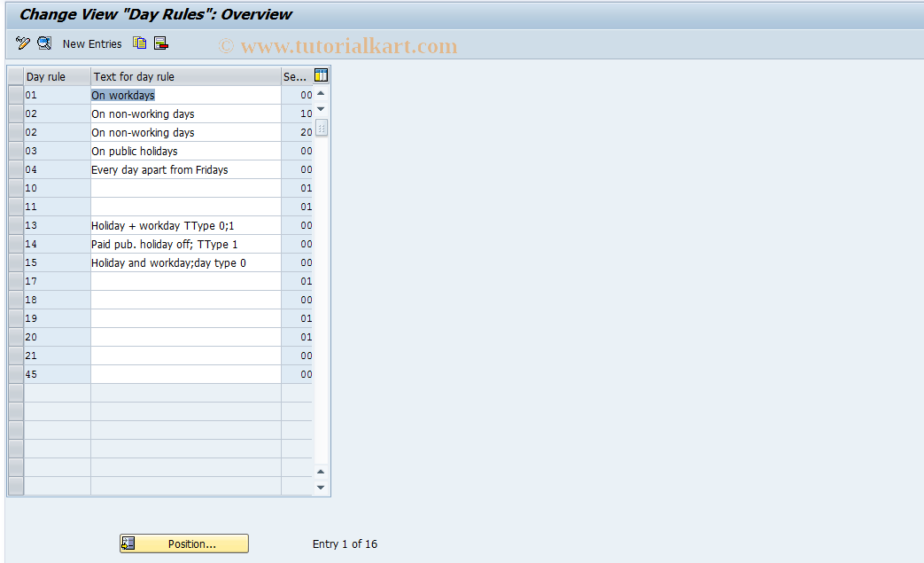
Task: Click empty text field for day rule 45
Action: pos(186,374)
